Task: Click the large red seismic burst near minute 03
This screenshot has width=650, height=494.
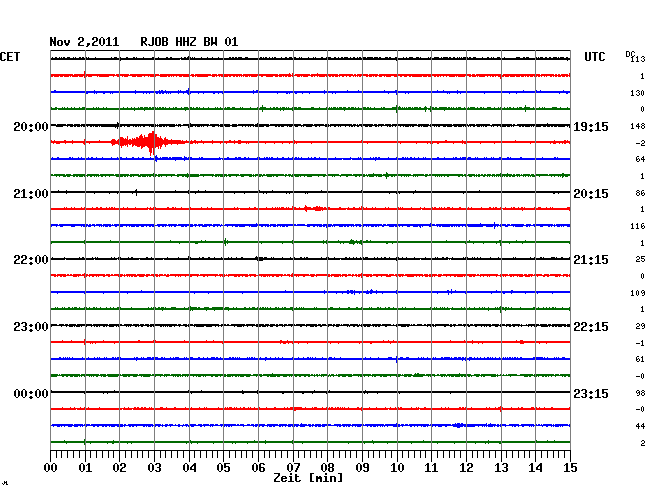Action: coord(149,143)
